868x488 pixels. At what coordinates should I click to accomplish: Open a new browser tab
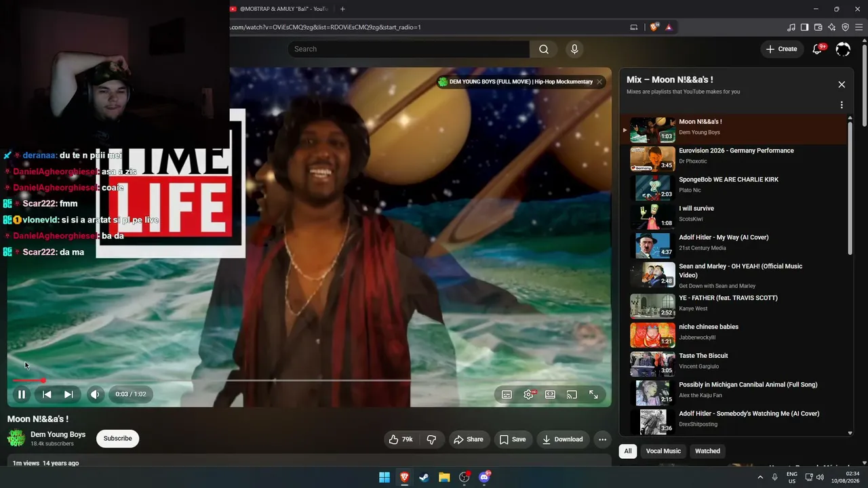tap(342, 9)
